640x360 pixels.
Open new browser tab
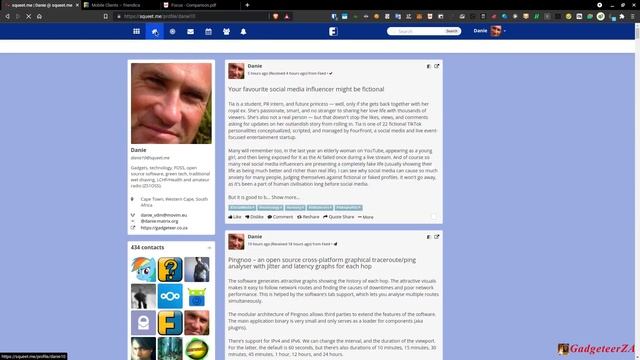click(247, 5)
